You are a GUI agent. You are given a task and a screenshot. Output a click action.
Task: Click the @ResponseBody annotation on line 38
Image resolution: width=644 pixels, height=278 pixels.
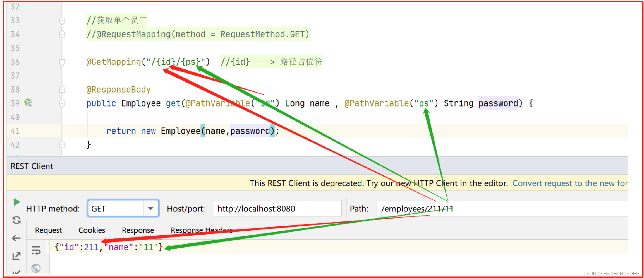point(118,90)
